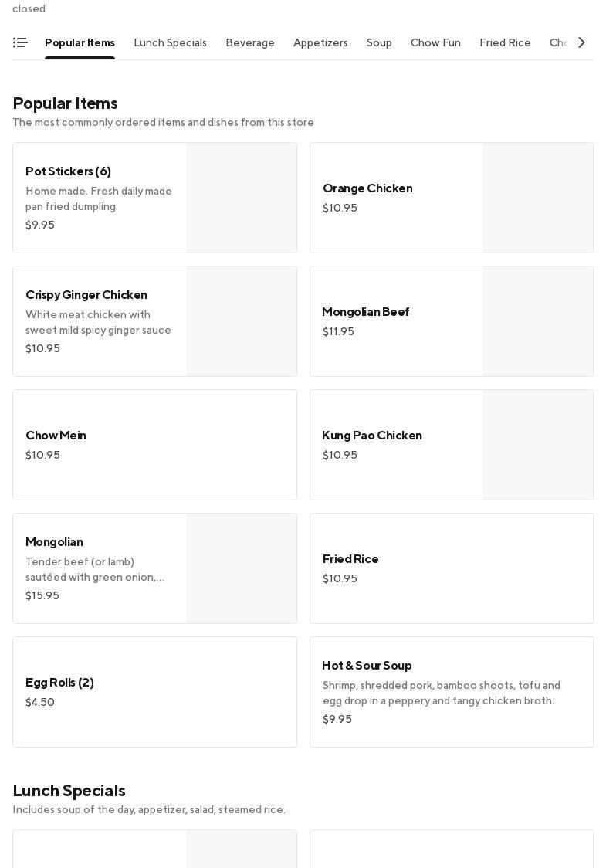The width and height of the screenshot is (606, 868).
Task: Go to the Appetizers tab
Action: tap(320, 43)
